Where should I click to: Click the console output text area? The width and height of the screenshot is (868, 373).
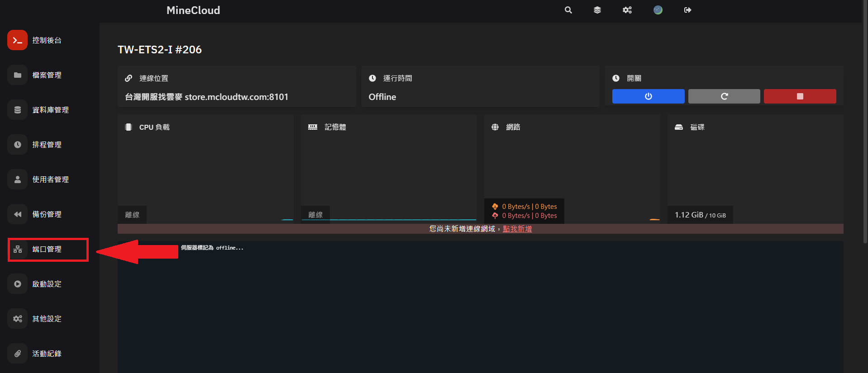click(481, 307)
